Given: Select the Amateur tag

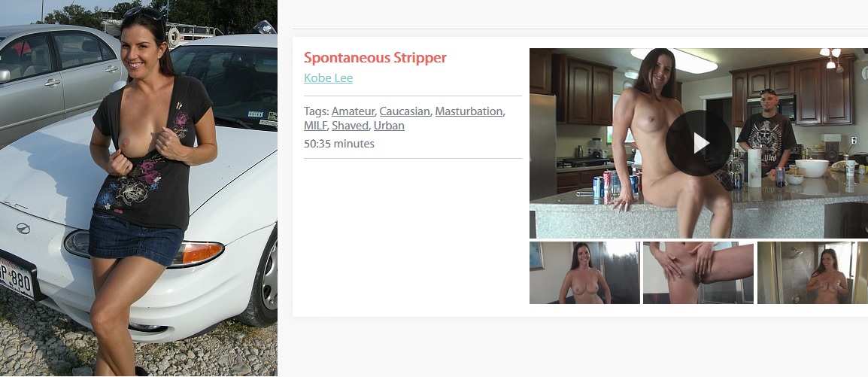Looking at the screenshot, I should coord(354,111).
